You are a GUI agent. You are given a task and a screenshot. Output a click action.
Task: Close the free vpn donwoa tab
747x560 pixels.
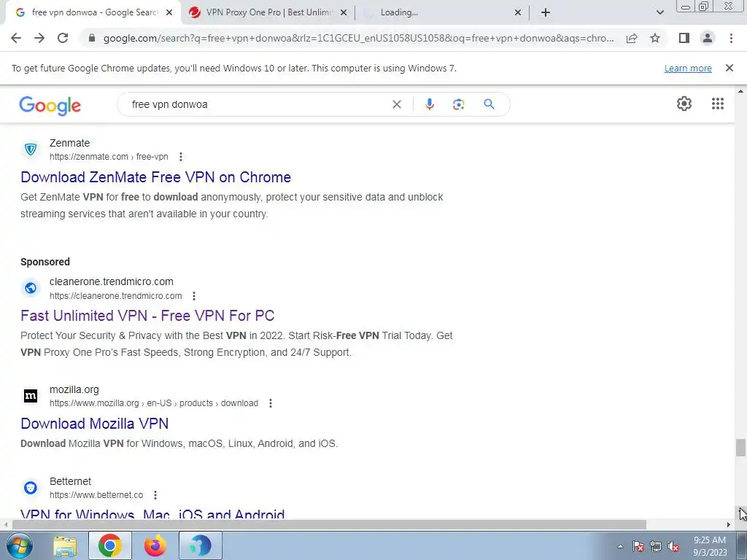pyautogui.click(x=169, y=13)
